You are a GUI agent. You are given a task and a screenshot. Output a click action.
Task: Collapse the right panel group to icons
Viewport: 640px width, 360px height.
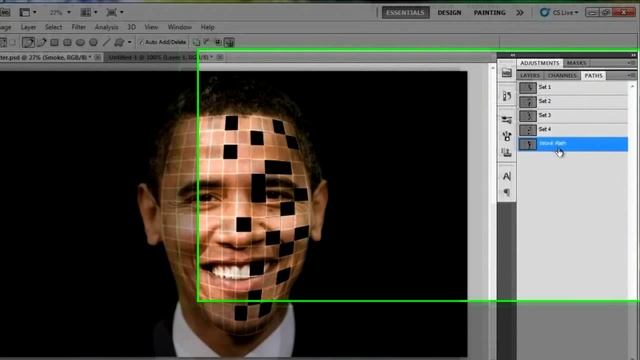tap(633, 55)
